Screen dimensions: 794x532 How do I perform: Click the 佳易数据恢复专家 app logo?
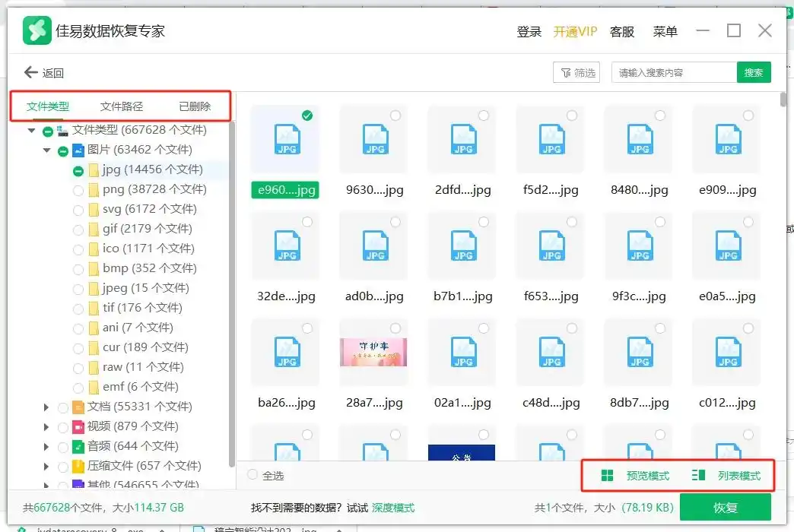(x=36, y=30)
